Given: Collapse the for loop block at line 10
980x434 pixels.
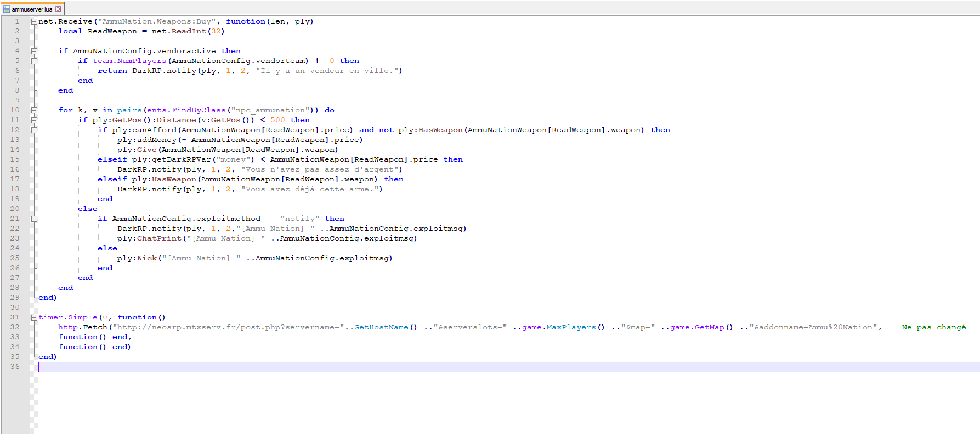Looking at the screenshot, I should [x=34, y=110].
